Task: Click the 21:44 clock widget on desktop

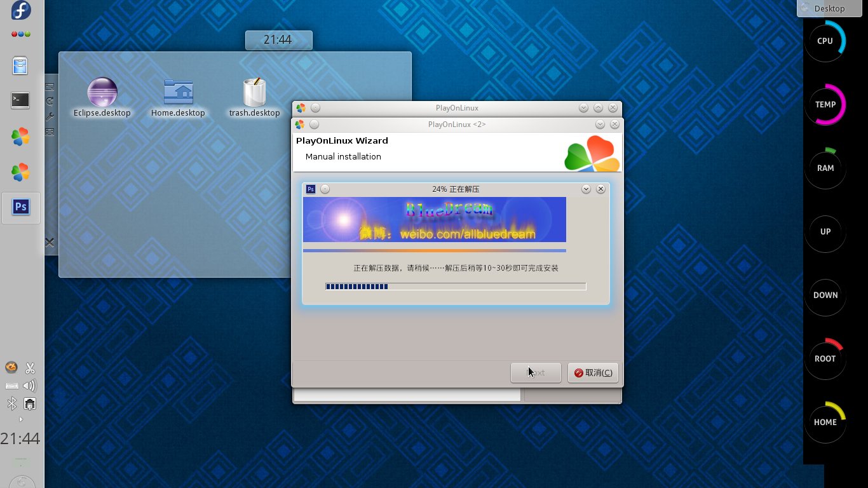Action: 278,40
